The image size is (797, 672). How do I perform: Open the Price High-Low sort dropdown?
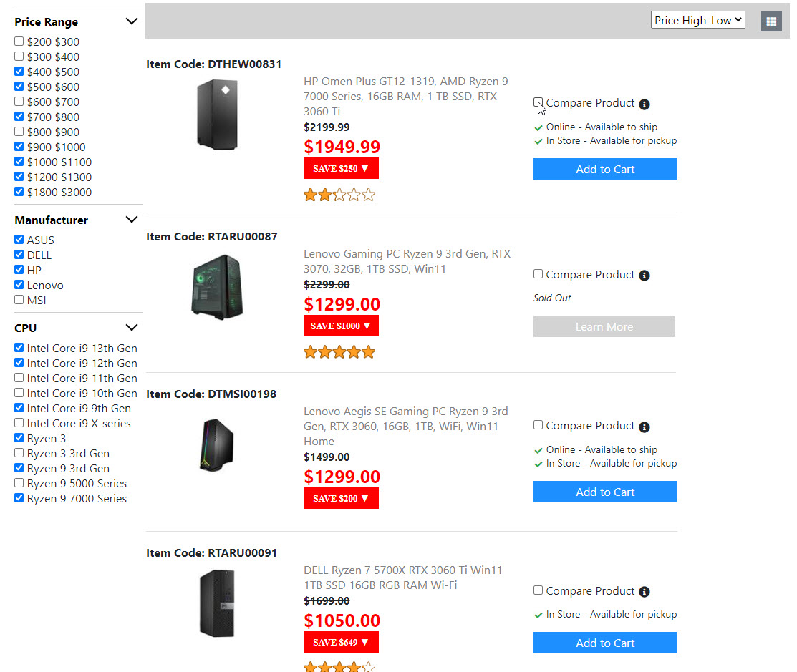(698, 20)
